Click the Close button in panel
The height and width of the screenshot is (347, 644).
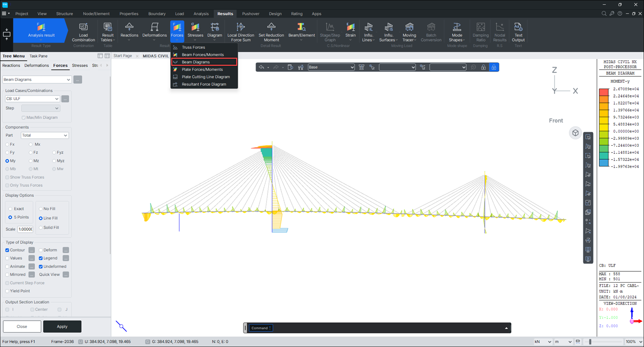click(22, 326)
